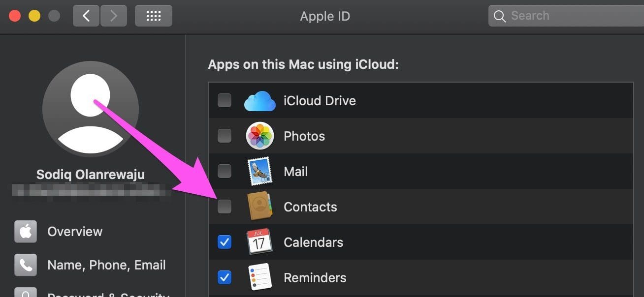
Task: Uncheck the Calendars checkbox
Action: tap(225, 242)
